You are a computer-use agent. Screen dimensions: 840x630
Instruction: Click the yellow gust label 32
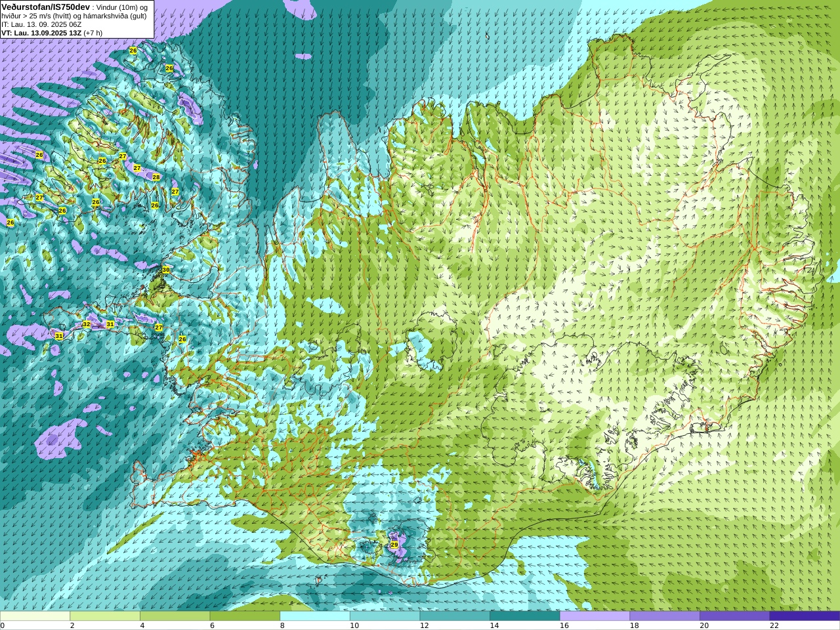coord(87,324)
